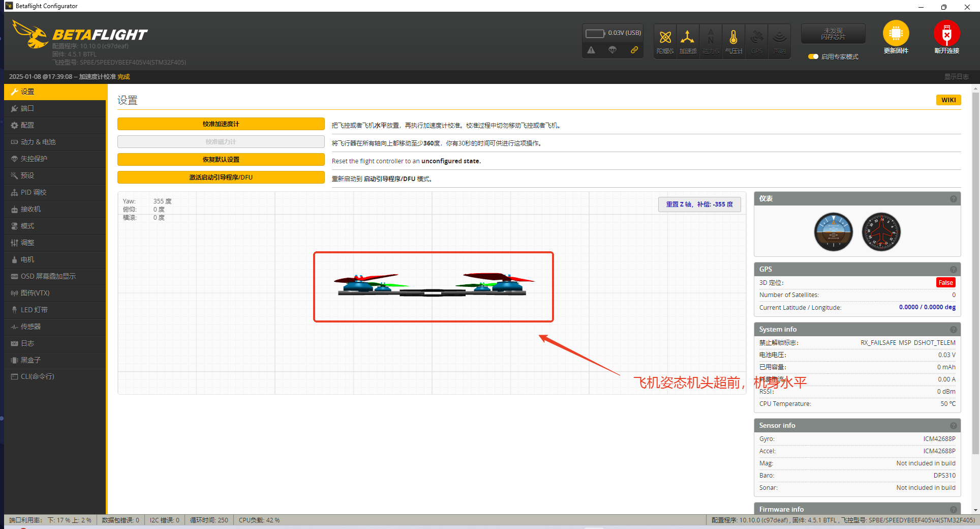Click 显示日志 to show log
980x529 pixels.
pyautogui.click(x=957, y=77)
